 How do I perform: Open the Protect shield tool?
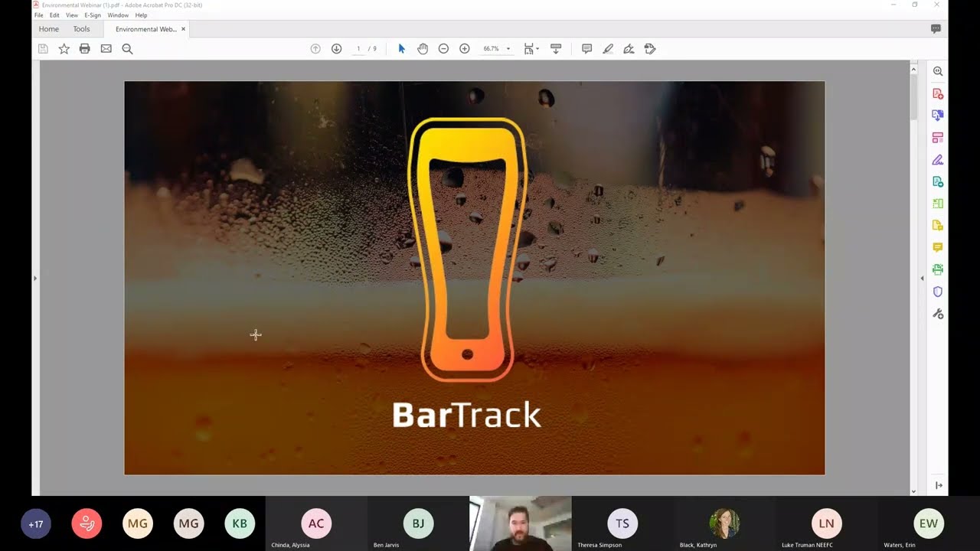click(x=938, y=292)
